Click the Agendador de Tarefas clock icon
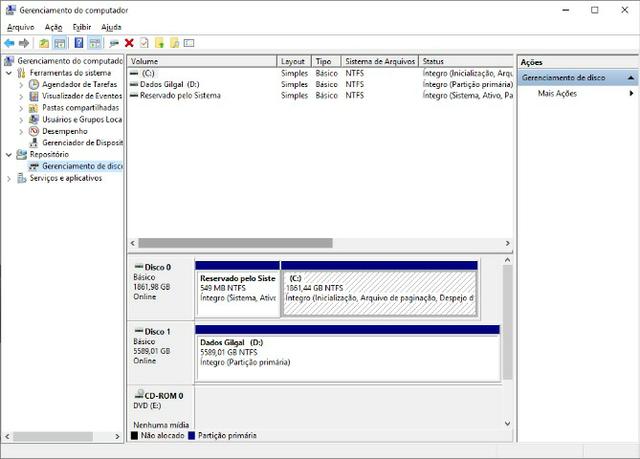640x459 pixels. (x=34, y=84)
